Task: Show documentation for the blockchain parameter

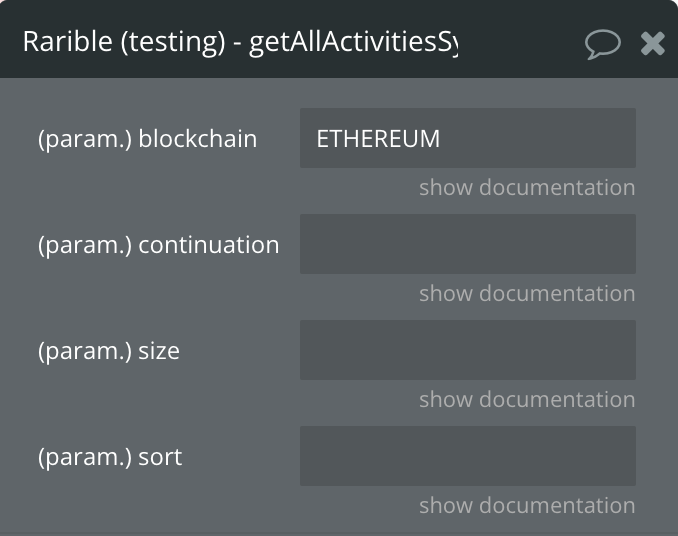Action: (527, 187)
